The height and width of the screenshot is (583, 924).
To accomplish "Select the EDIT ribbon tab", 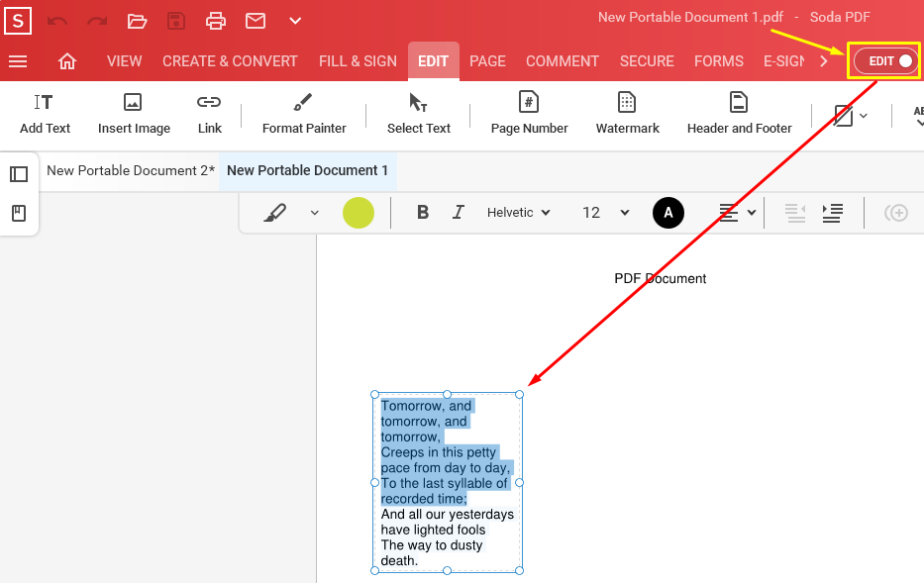I will pyautogui.click(x=433, y=61).
